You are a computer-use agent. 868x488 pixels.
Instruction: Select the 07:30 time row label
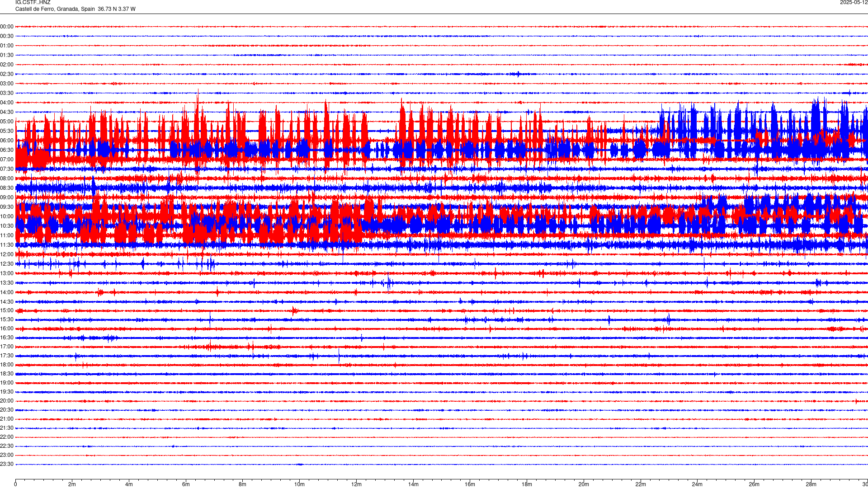(7, 169)
